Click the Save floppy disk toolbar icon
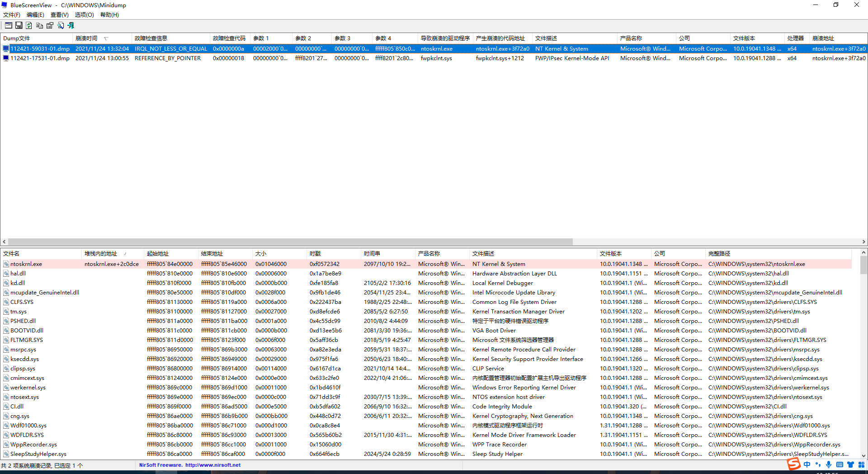This screenshot has width=868, height=474. pyautogui.click(x=19, y=26)
